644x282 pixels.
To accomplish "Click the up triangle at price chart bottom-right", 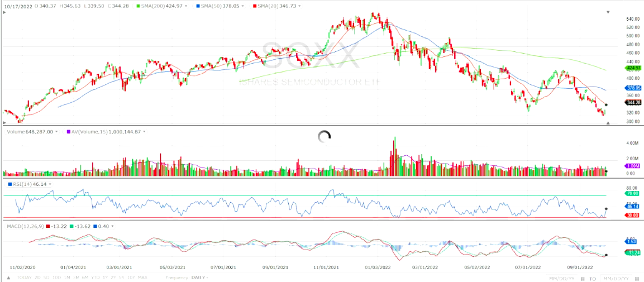I will click(x=608, y=122).
